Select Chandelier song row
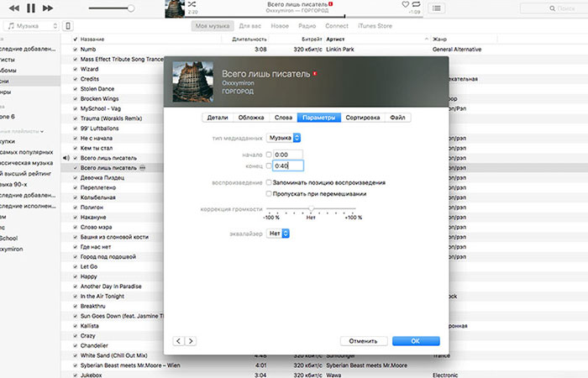The width and height of the screenshot is (588, 378). [94, 345]
